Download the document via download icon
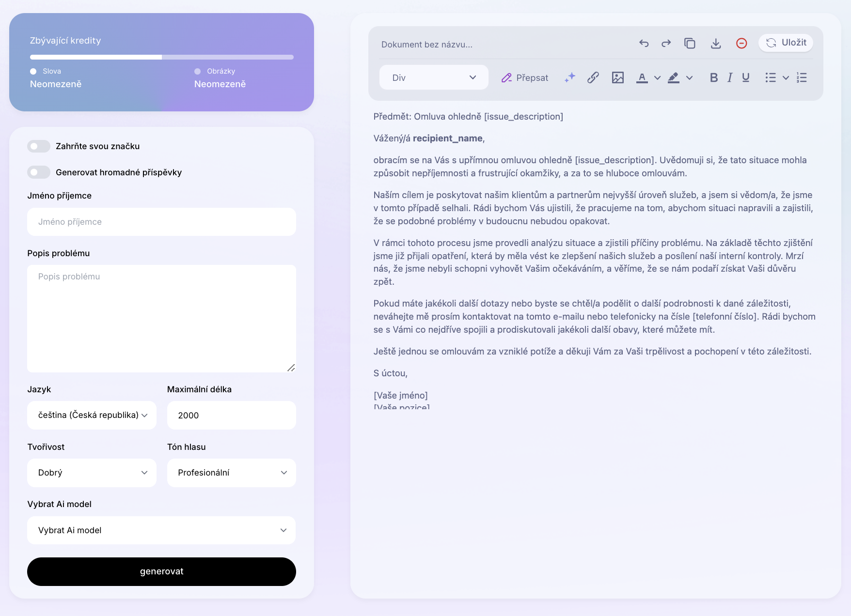 click(x=716, y=44)
